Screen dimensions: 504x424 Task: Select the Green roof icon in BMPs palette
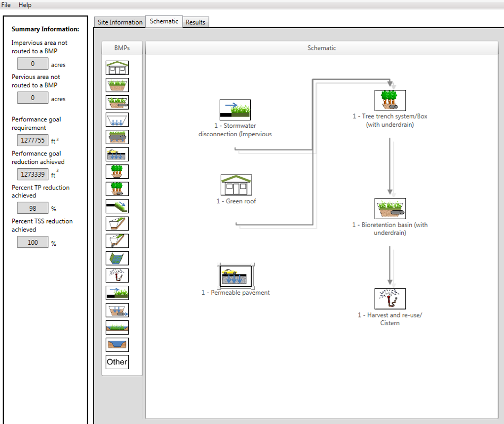(117, 68)
